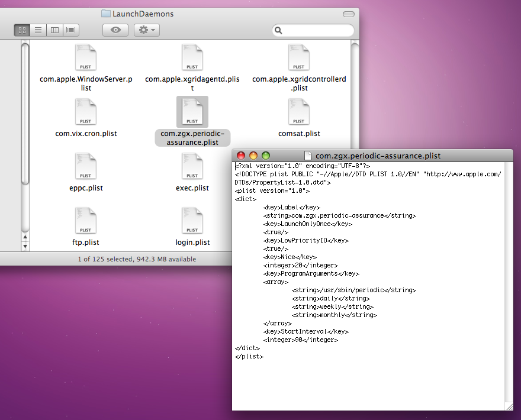Screen dimensions: 521x420
Task: Minimize the plist editor window
Action: [253, 156]
